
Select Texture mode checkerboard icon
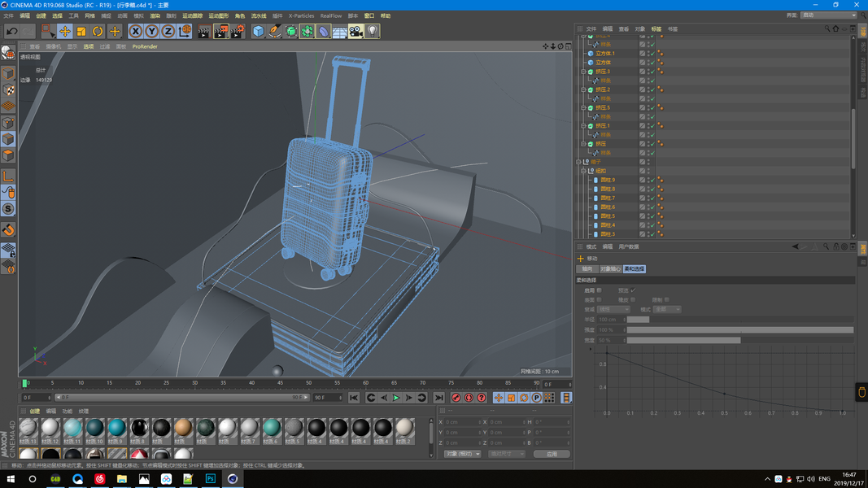(x=8, y=89)
